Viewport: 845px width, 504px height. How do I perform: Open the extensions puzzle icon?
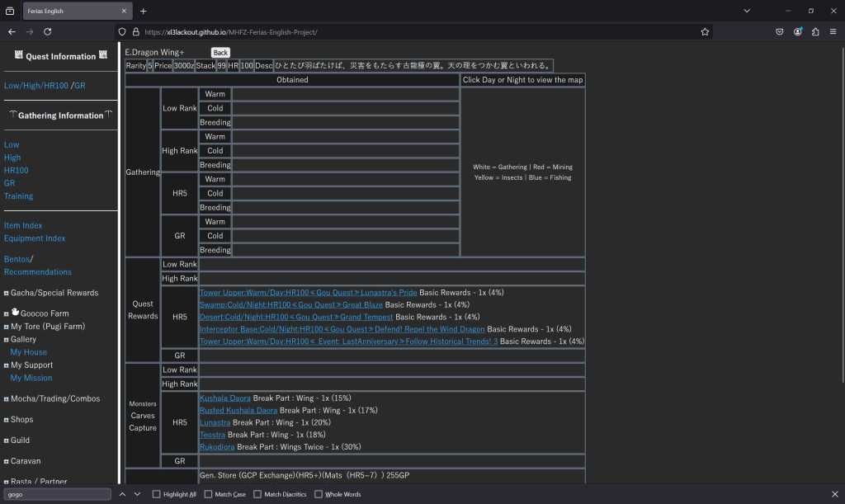[x=815, y=32]
